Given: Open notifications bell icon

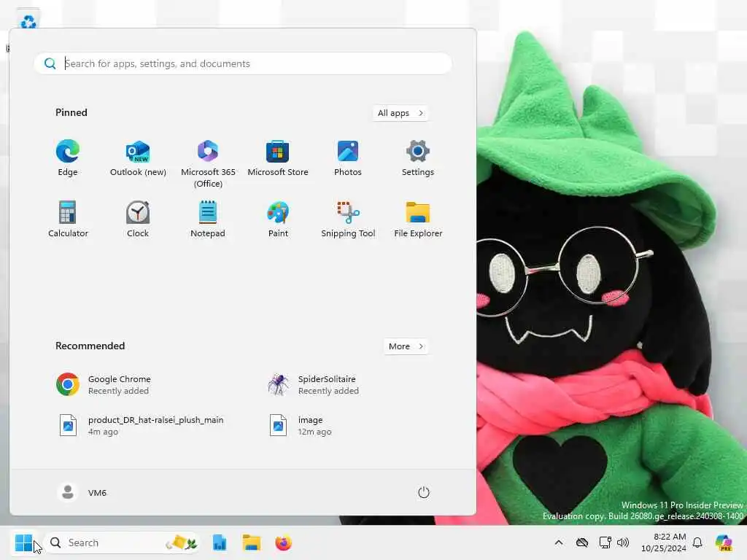Looking at the screenshot, I should pos(697,542).
